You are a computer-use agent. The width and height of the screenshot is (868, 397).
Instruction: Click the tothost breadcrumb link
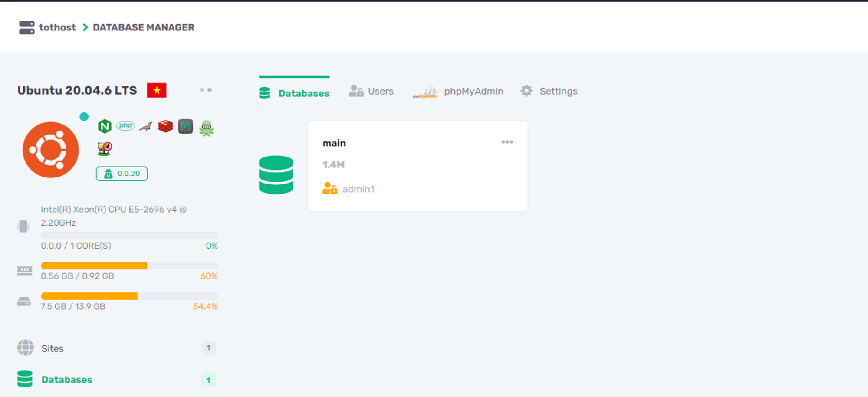(x=57, y=27)
